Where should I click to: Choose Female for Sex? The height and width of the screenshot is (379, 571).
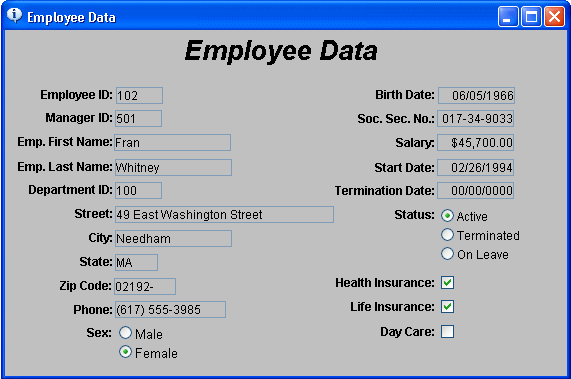coord(125,352)
